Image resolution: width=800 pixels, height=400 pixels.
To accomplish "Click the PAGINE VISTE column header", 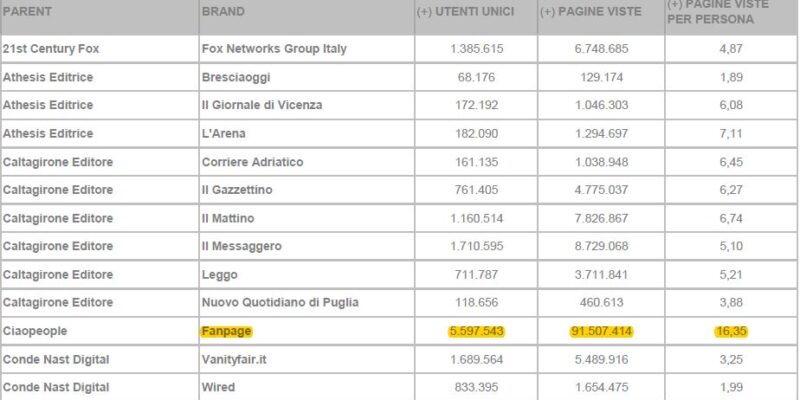I will point(590,12).
